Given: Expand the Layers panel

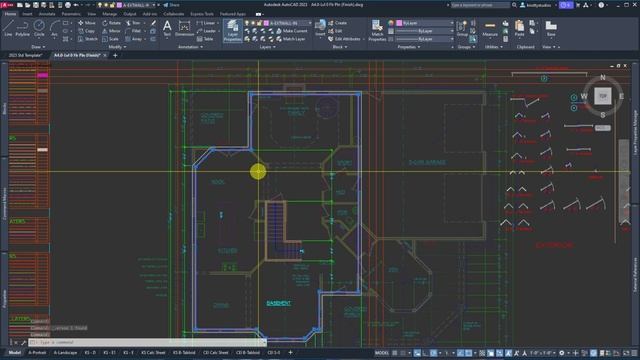Looking at the screenshot, I should pos(267,47).
